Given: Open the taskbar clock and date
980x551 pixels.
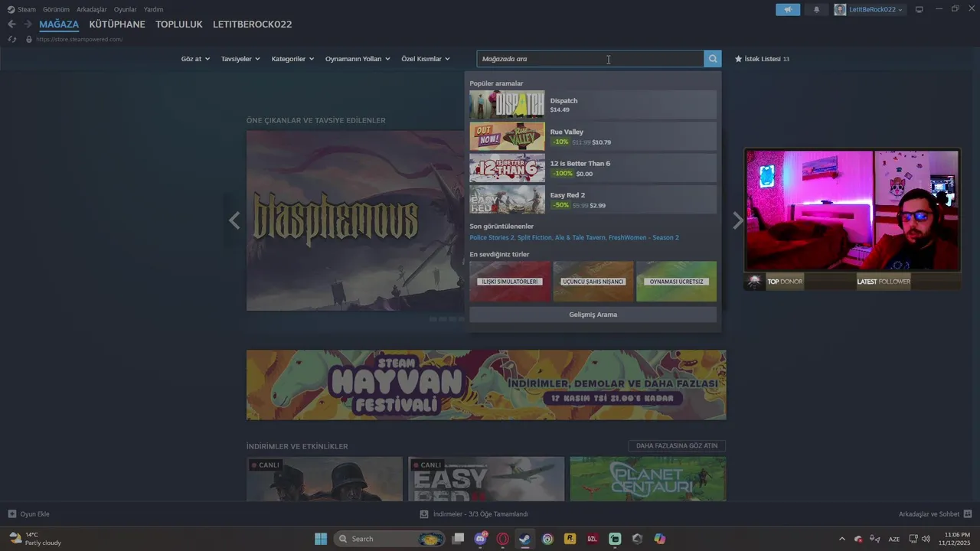Looking at the screenshot, I should 953,539.
